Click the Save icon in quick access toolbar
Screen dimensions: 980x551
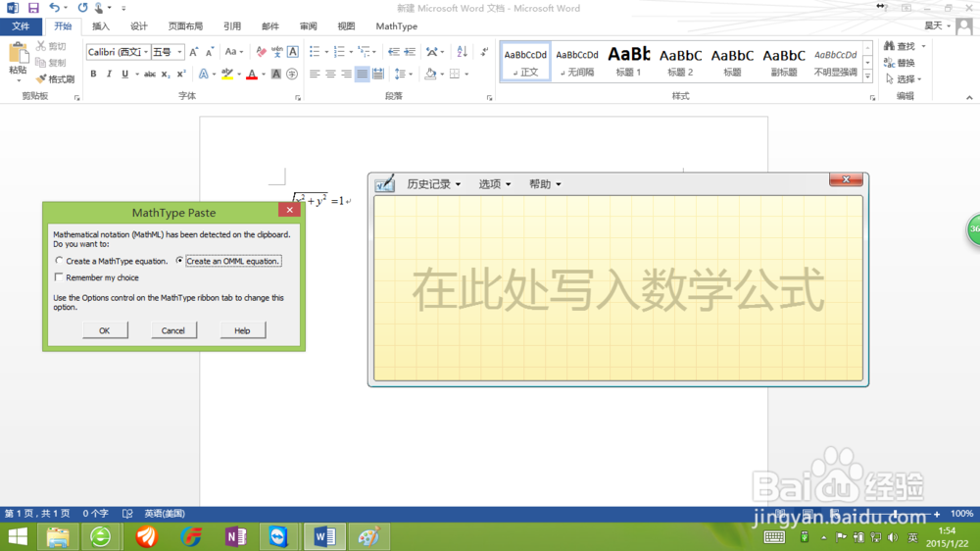coord(33,8)
